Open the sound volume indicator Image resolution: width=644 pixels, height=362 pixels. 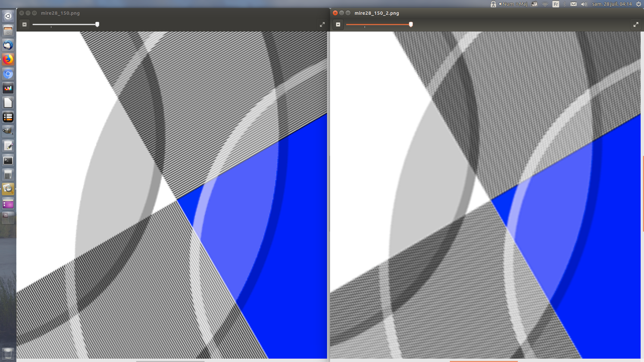point(584,4)
